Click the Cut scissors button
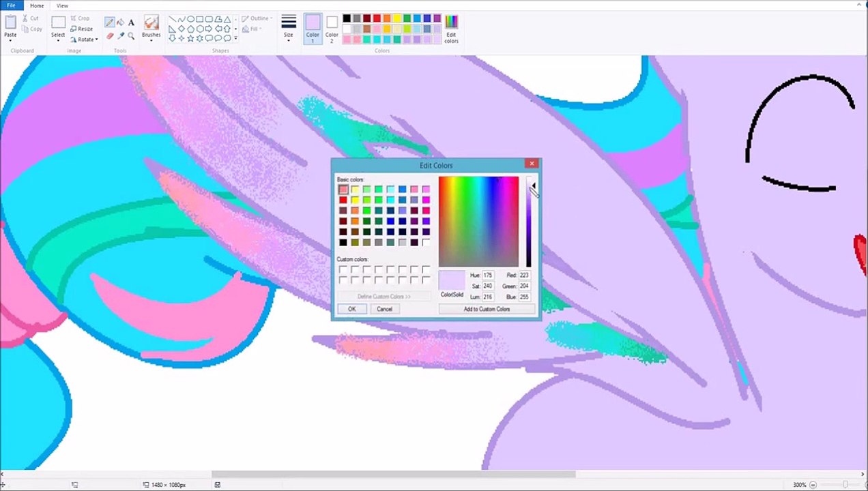The image size is (868, 491). coord(31,18)
